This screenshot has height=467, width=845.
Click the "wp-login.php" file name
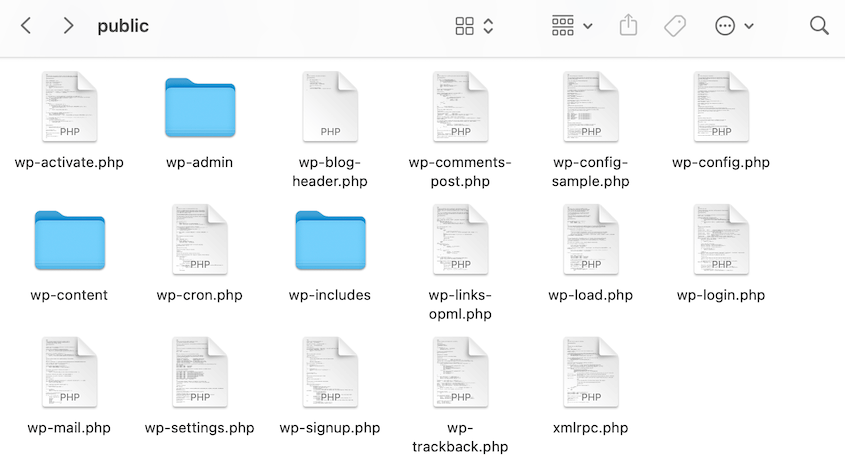721,295
